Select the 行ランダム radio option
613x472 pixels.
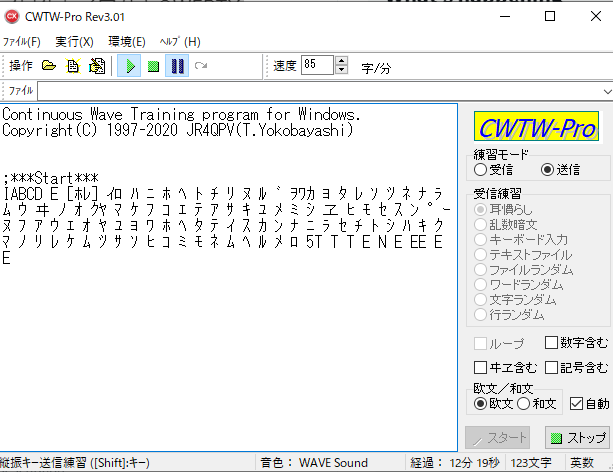[x=509, y=314]
